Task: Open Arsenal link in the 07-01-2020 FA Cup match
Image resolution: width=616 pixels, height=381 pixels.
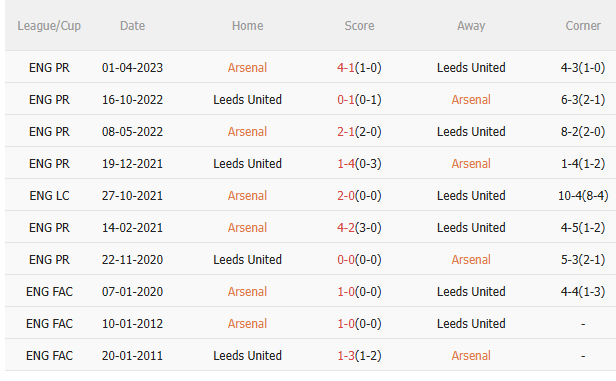Action: (247, 292)
